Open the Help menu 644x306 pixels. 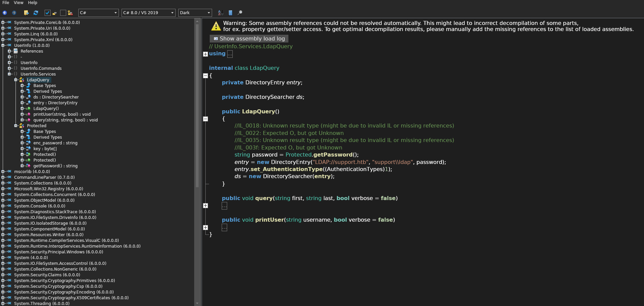click(32, 3)
